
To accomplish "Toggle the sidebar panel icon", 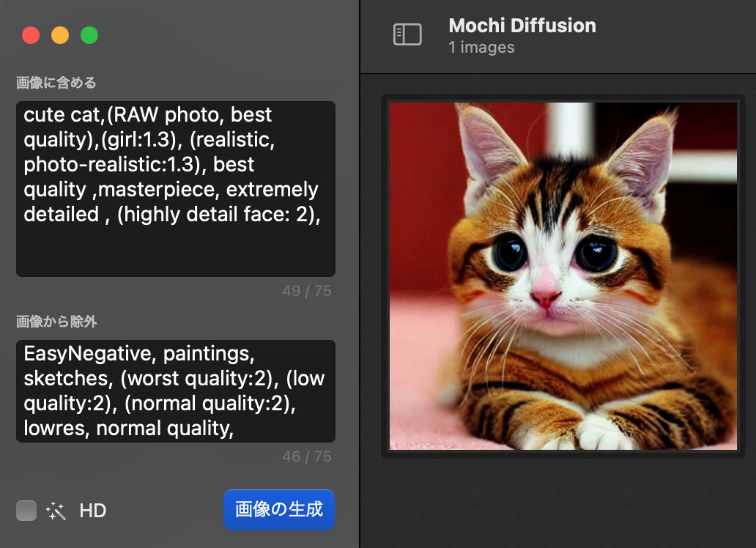I will 407,34.
